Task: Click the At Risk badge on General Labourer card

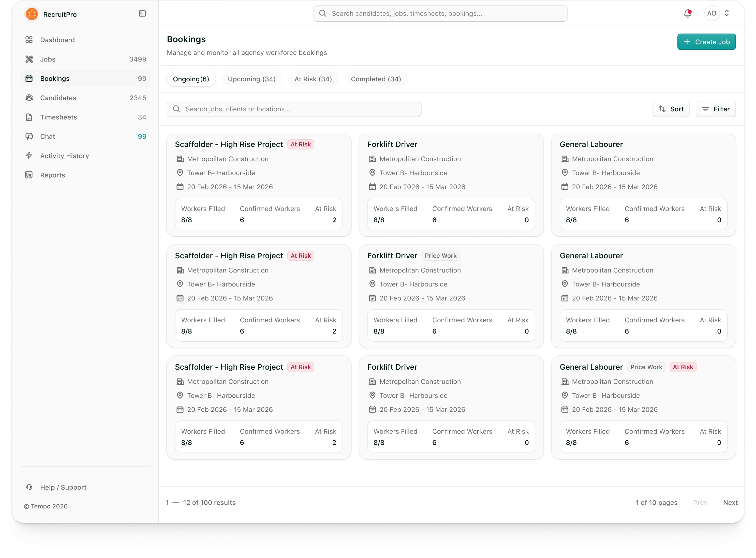Action: click(683, 367)
